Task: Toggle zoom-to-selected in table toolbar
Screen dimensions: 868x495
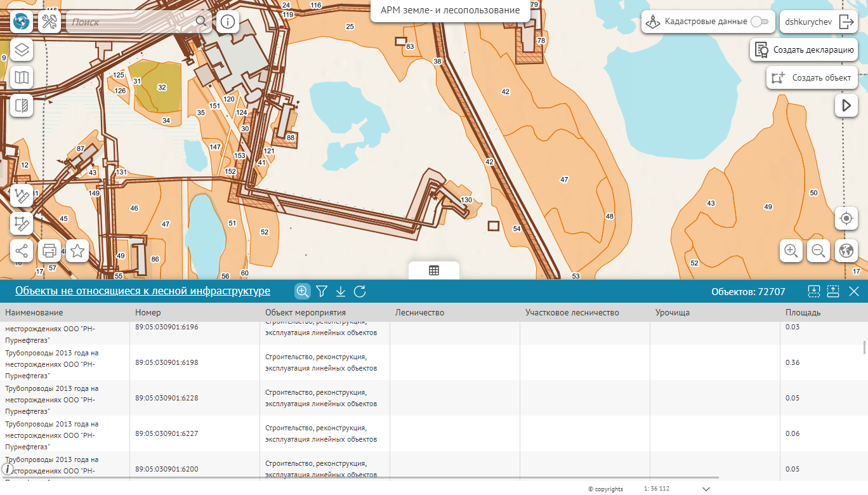Action: click(x=303, y=291)
